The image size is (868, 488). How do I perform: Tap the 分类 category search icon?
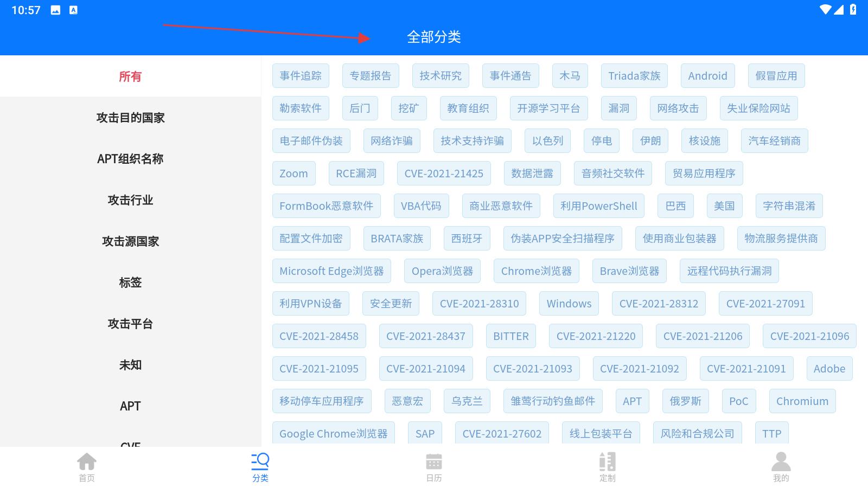(x=260, y=462)
